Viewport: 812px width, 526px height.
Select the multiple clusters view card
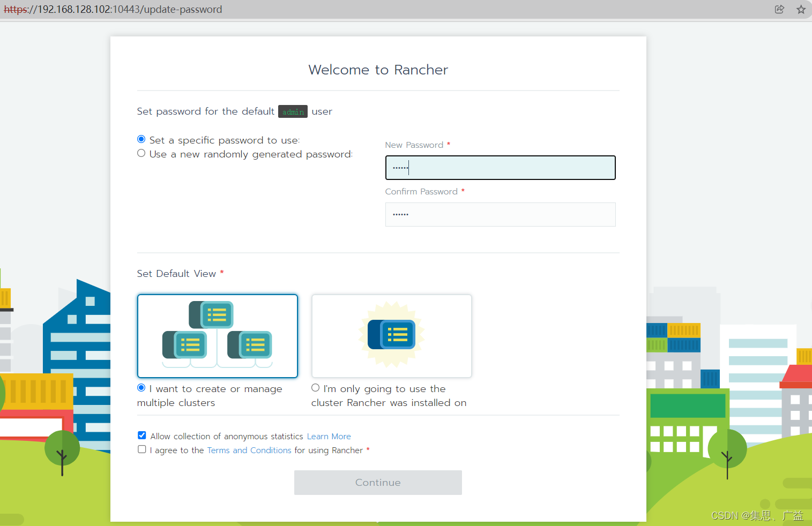tap(218, 336)
